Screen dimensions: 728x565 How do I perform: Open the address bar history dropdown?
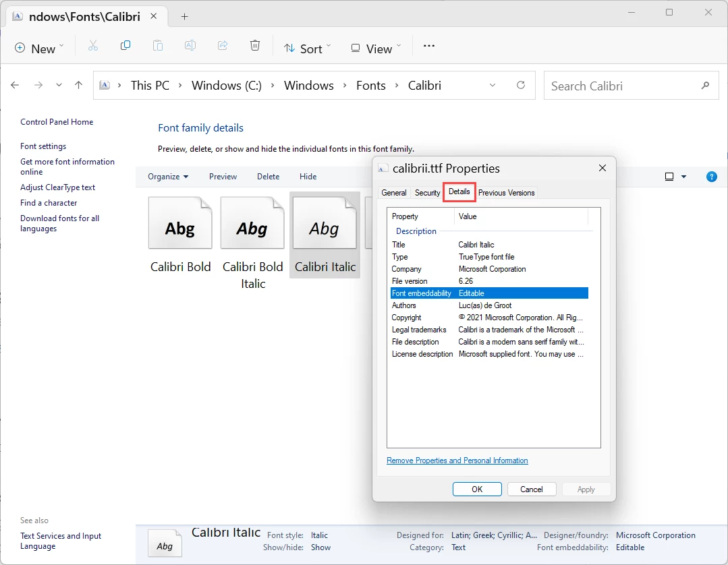pyautogui.click(x=493, y=86)
